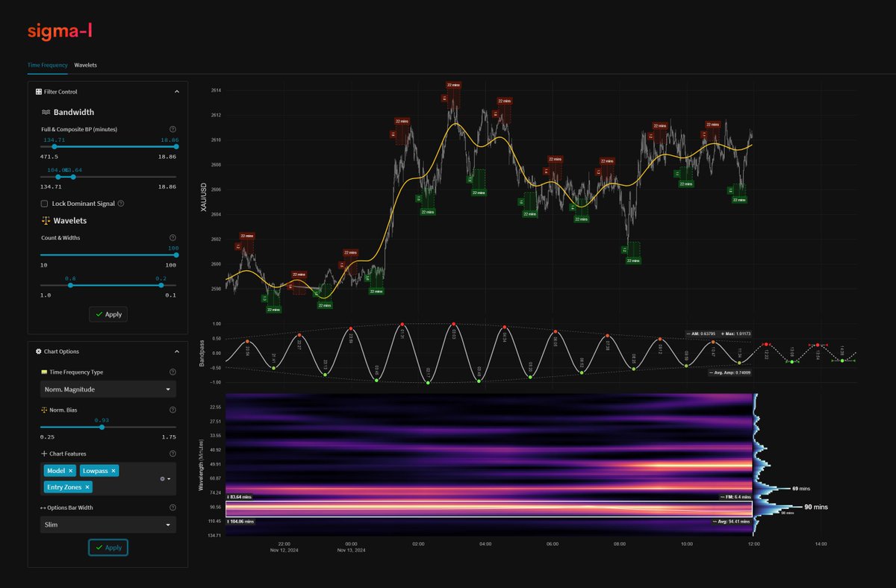Viewport: 896px width, 588px height.
Task: Click the Composite BP 83.64 handle
Action: point(72,177)
